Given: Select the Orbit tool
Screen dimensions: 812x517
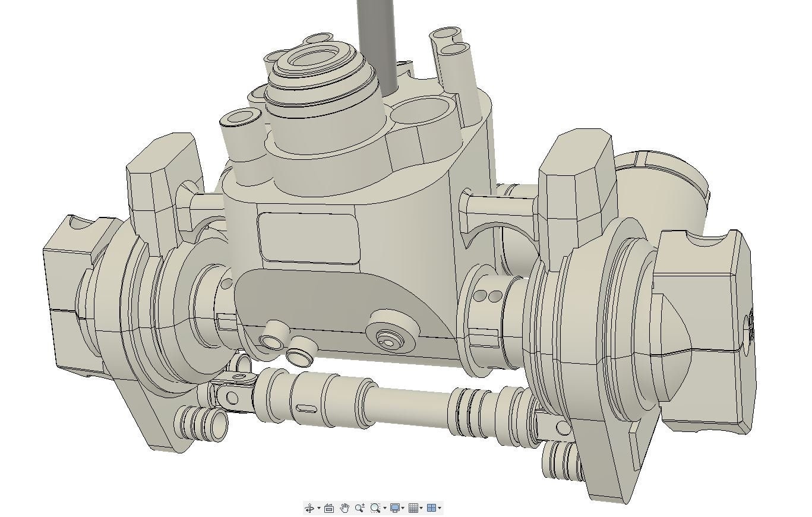Looking at the screenshot, I should 309,508.
